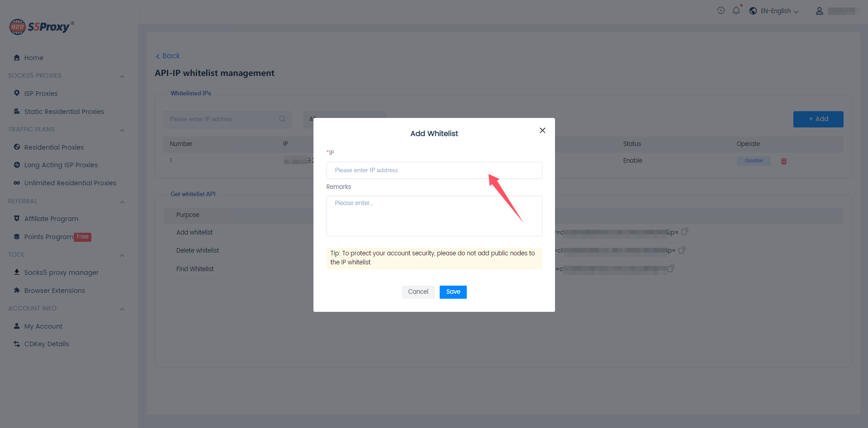Screen dimensions: 868x428
Task: Copy the Delete whitelist API link
Action: point(682,250)
